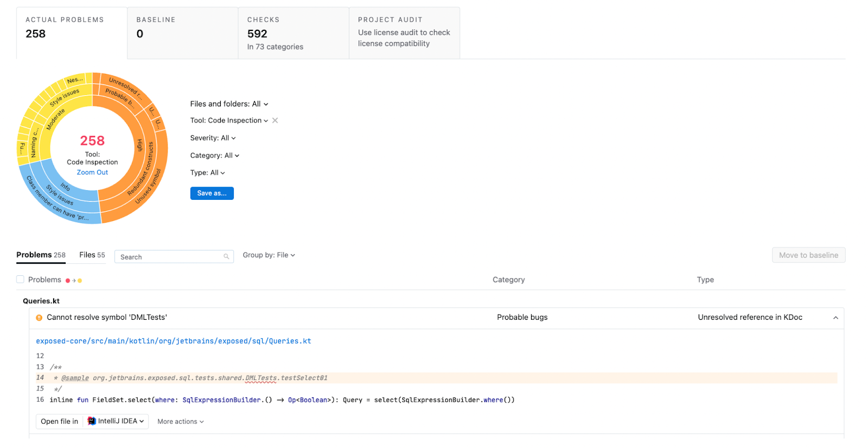
Task: Collapse the DMLTests problem row chevron
Action: 835,318
